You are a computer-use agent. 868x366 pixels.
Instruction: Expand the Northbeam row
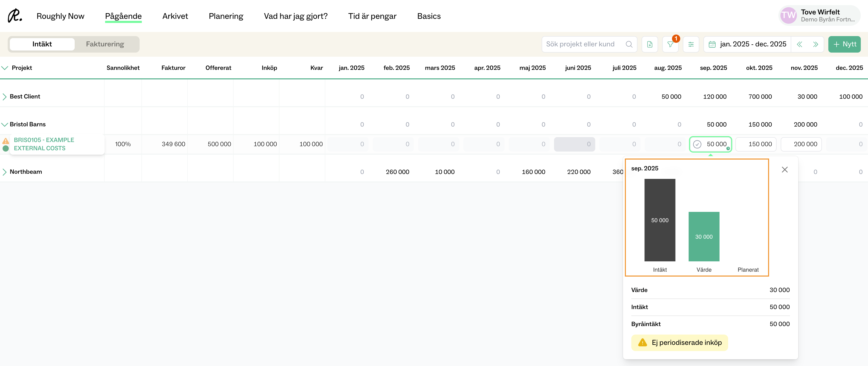(4, 172)
